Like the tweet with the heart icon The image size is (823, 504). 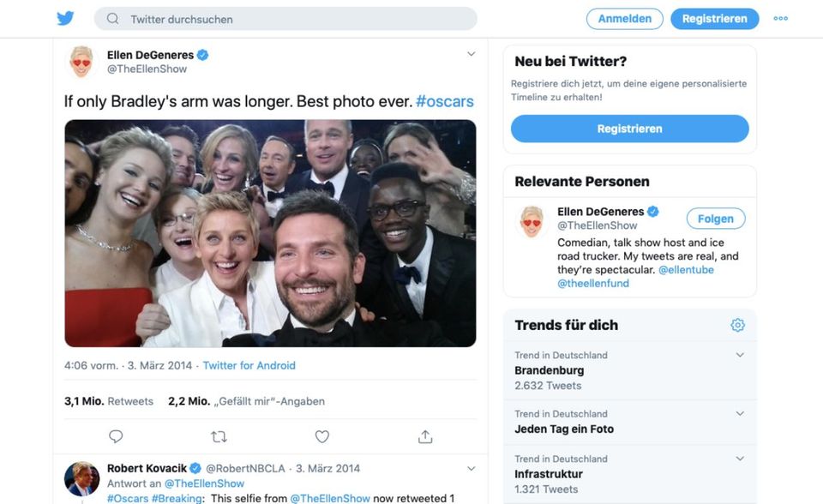tap(321, 436)
